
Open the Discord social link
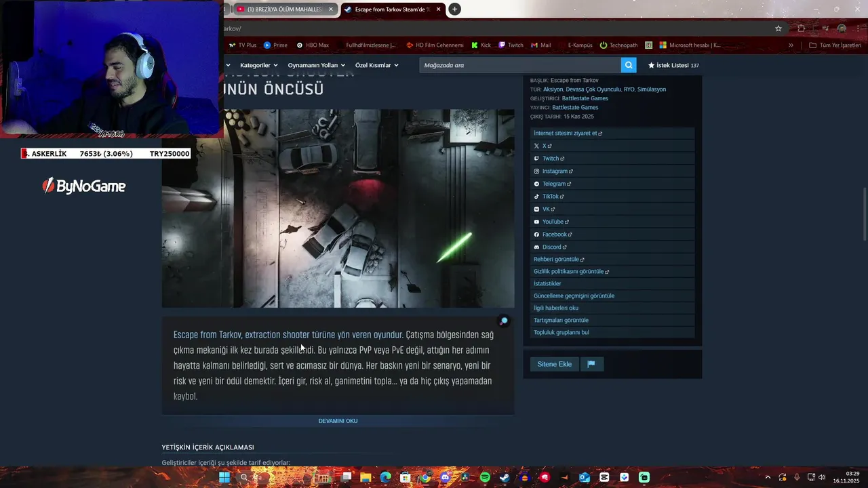click(x=612, y=247)
